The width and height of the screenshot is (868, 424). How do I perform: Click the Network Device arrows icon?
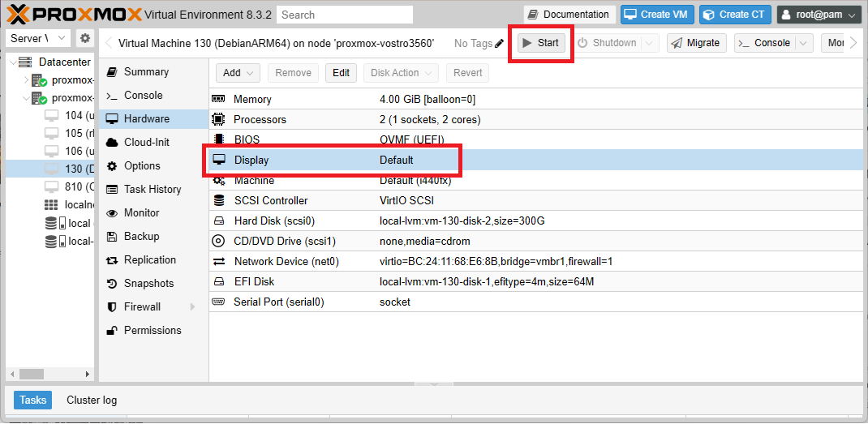tap(219, 261)
